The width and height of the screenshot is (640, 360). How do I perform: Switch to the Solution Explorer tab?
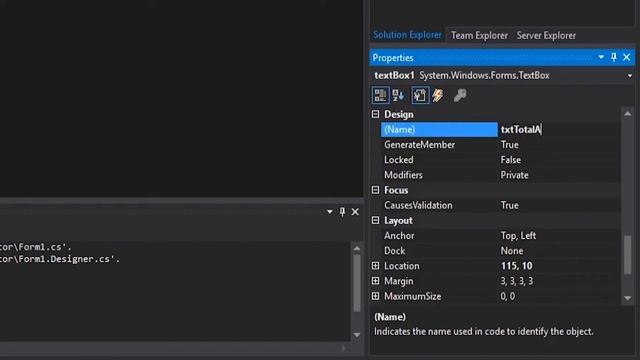[407, 35]
